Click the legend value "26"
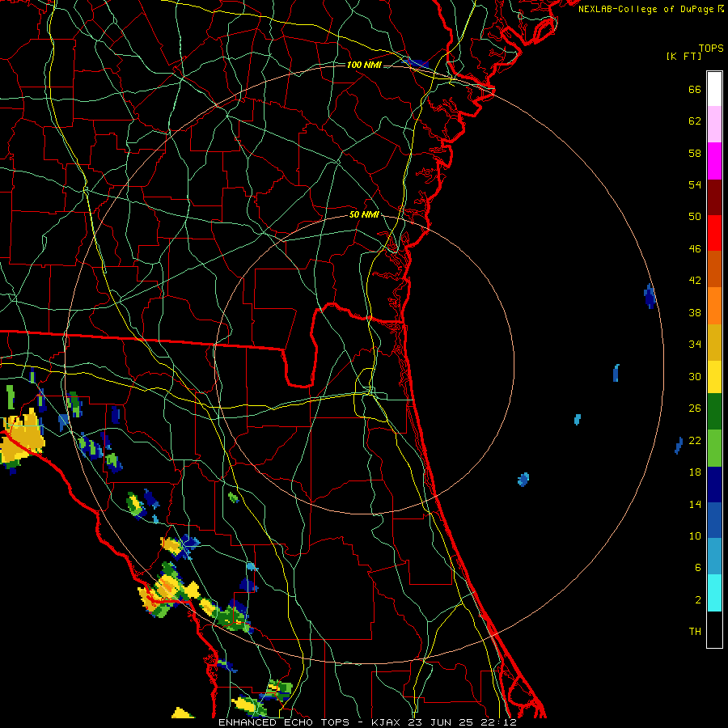Viewport: 728px width, 728px height. (695, 408)
